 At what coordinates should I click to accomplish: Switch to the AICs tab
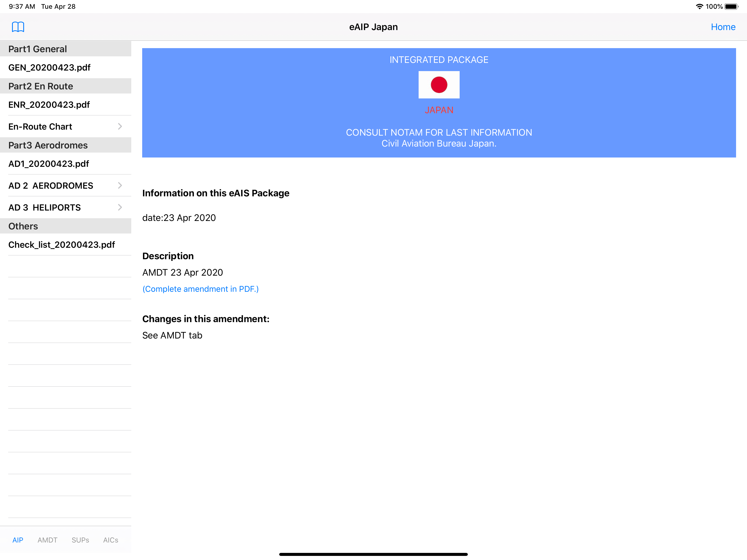[111, 540]
